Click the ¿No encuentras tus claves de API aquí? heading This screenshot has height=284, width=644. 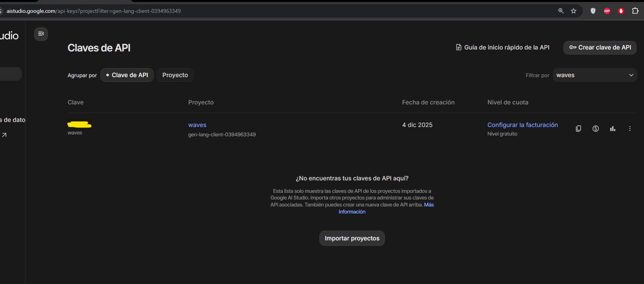(352, 178)
